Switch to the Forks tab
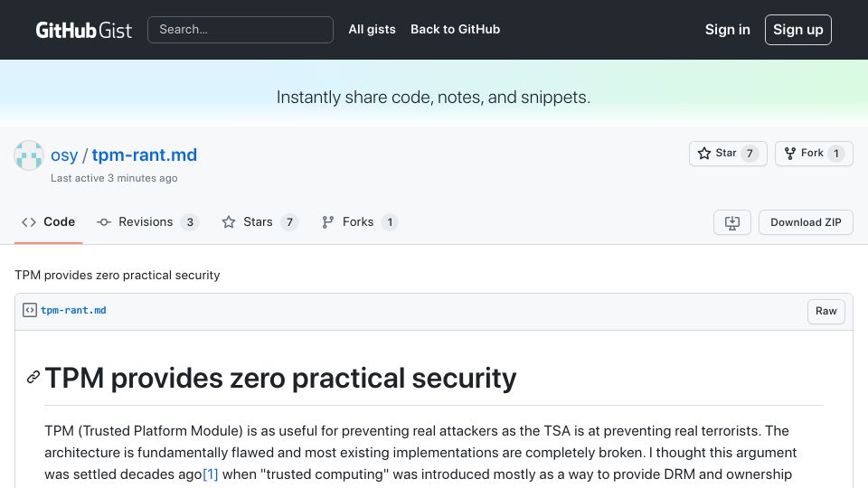868x488 pixels. click(x=359, y=222)
